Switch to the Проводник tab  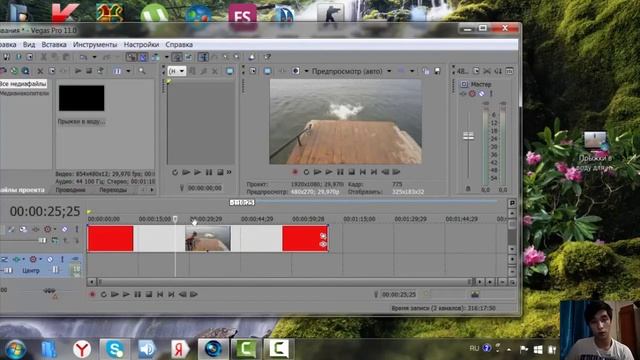click(x=71, y=190)
